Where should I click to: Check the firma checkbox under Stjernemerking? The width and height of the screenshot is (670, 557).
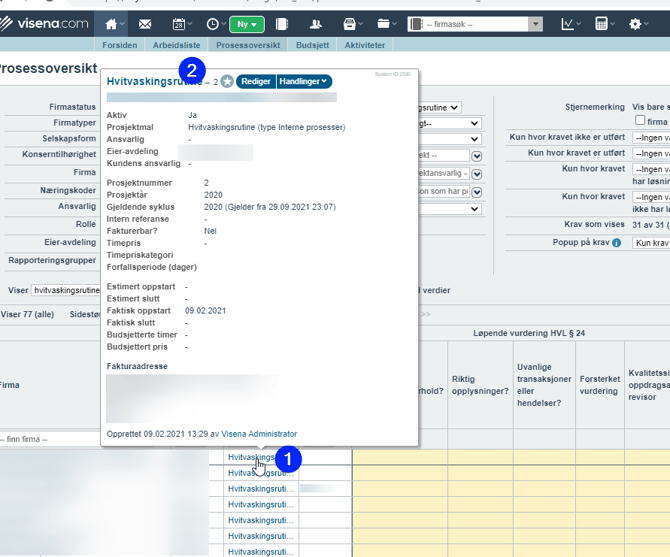640,121
